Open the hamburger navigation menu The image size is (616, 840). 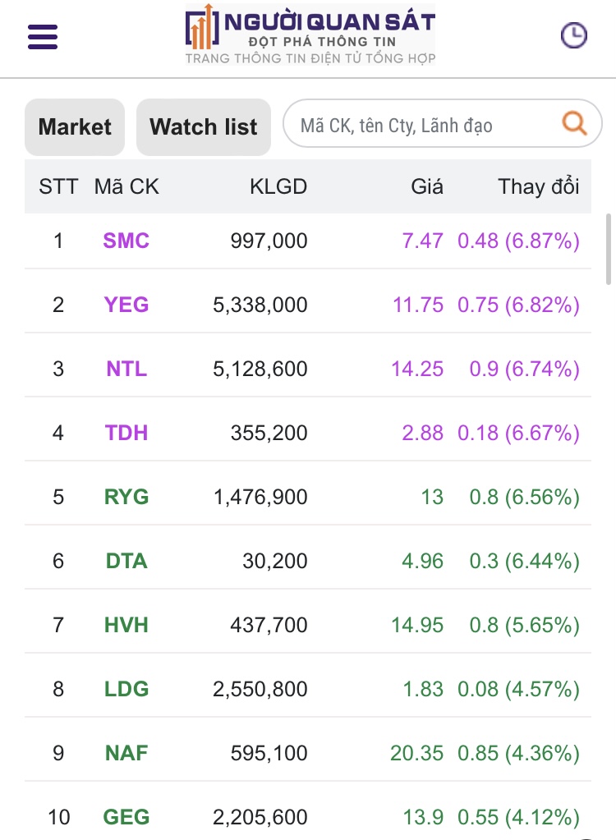[43, 37]
